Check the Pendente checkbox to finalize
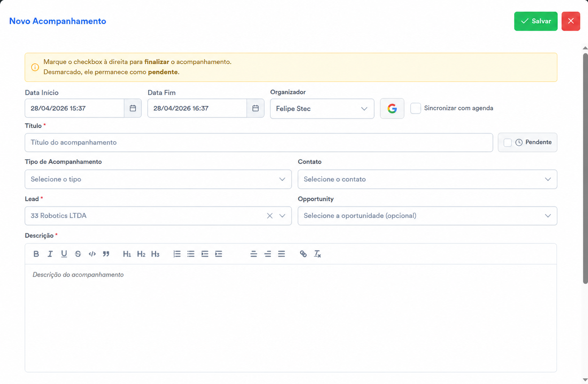The width and height of the screenshot is (588, 384). tap(508, 143)
